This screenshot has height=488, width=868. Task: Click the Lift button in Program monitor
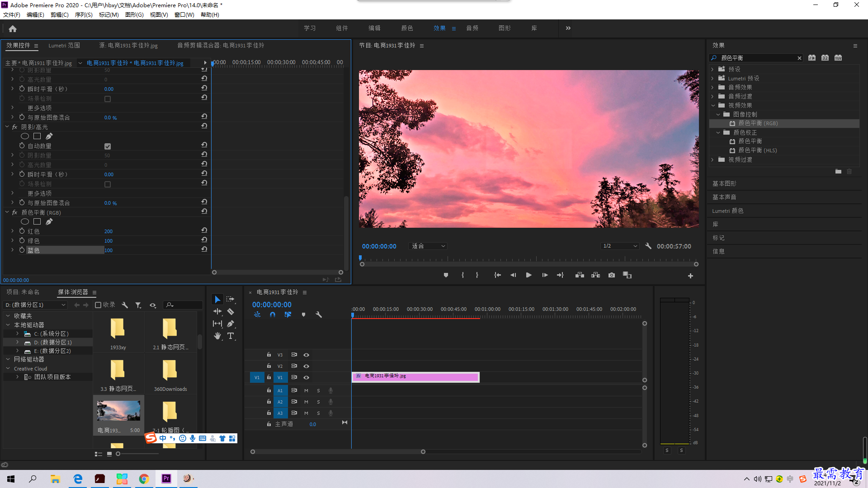tap(580, 275)
